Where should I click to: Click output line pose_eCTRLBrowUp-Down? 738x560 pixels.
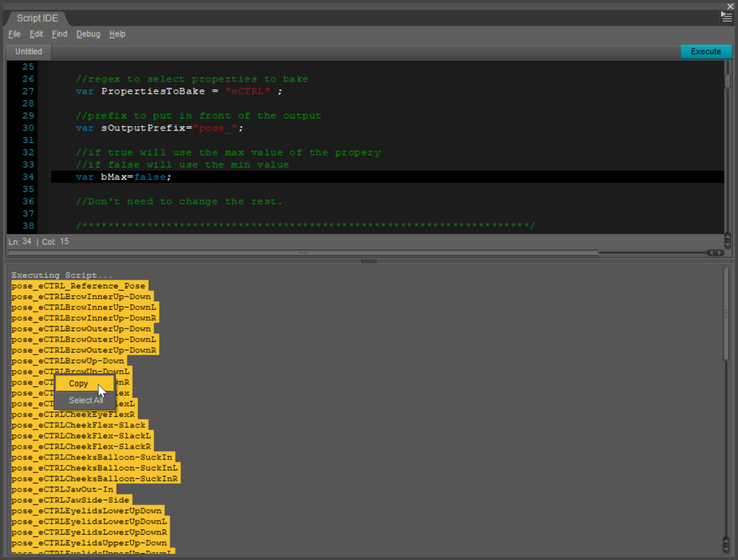pos(68,361)
